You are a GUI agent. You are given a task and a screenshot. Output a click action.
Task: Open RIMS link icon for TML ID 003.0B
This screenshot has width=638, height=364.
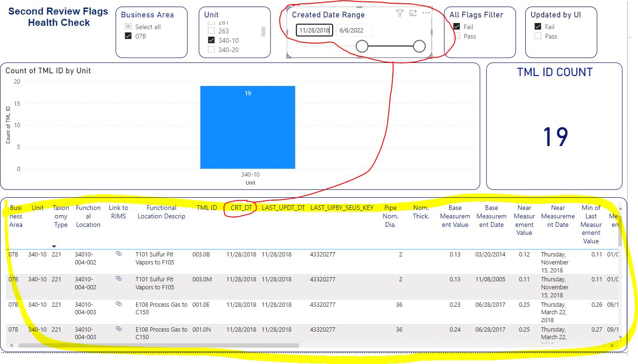click(118, 254)
